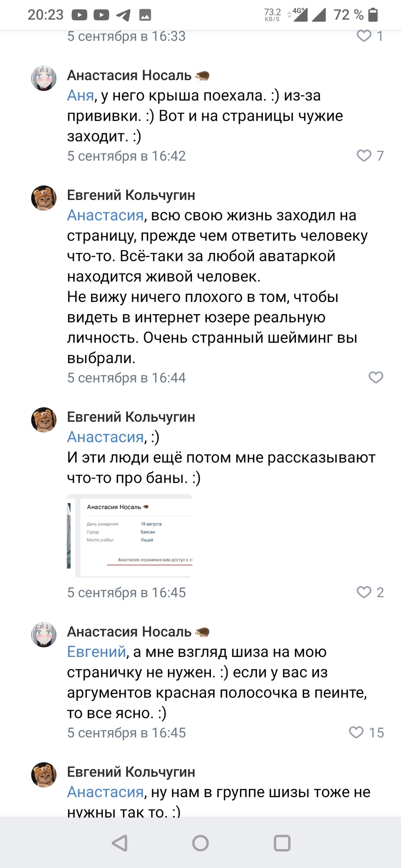Viewport: 401px width, 868px height.
Task: Tap Анастасия Носаль's avatar on the first comment
Action: pos(44,78)
